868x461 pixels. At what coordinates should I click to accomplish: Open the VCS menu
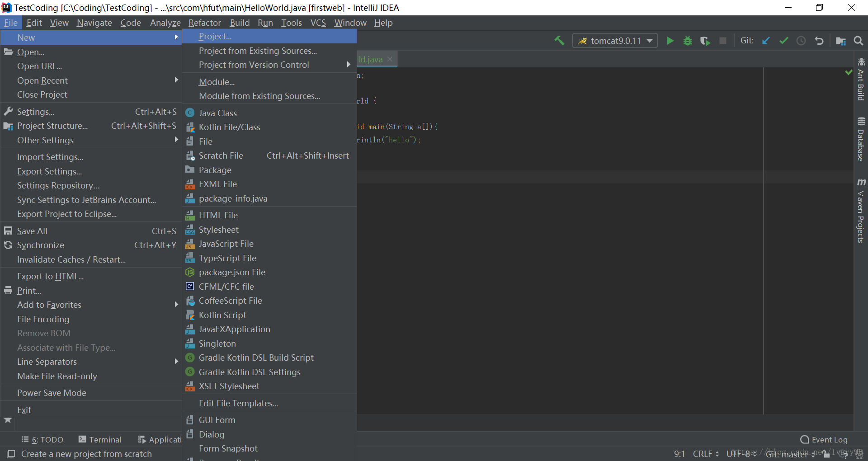(x=318, y=23)
